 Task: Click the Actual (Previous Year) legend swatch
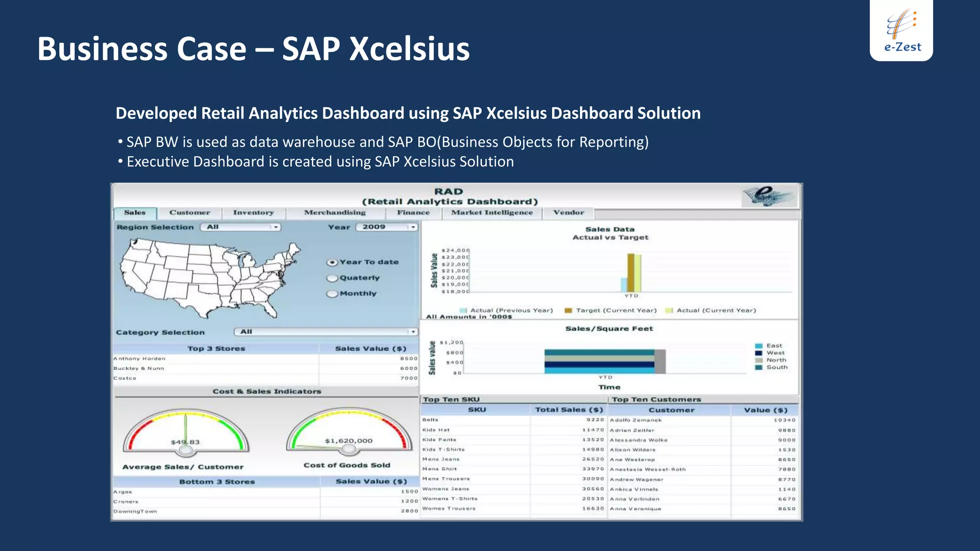pos(463,310)
